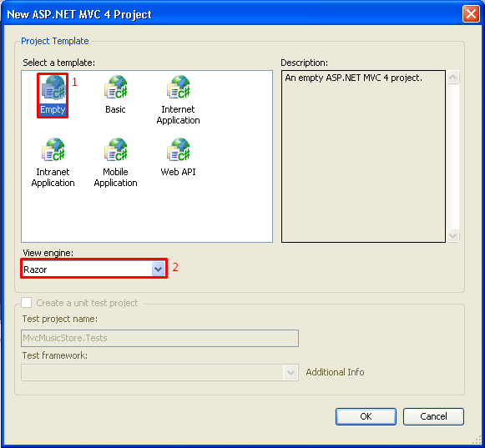Click the 'View engine:' label
485x448 pixels.
tap(48, 253)
